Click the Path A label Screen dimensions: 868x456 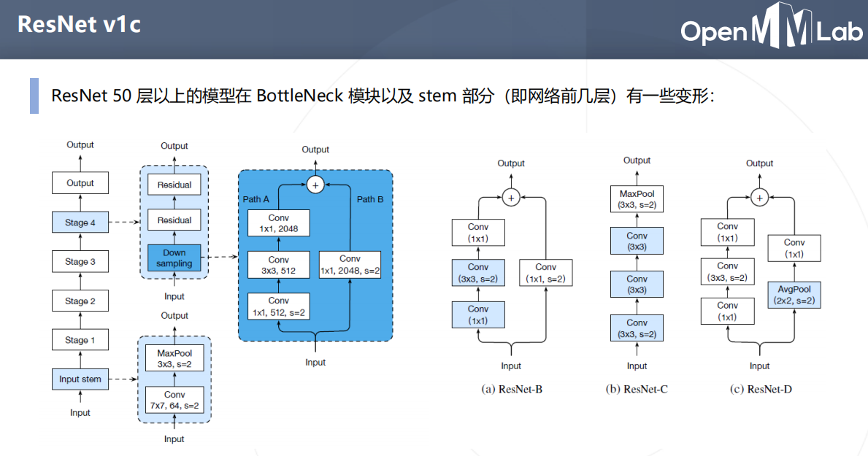point(256,199)
